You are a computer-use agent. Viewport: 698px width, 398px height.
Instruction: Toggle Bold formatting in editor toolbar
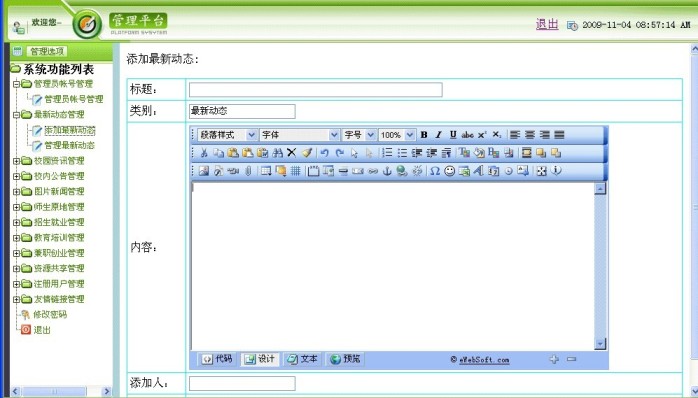424,134
